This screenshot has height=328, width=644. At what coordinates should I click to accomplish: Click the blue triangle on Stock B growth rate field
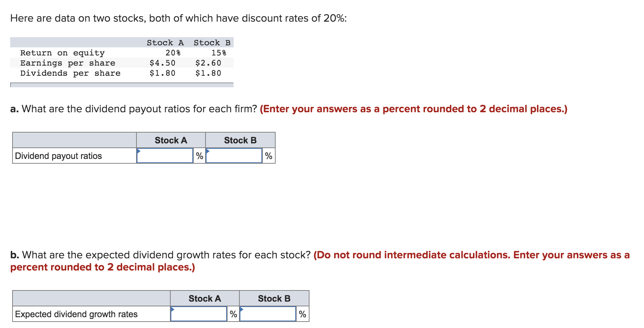[242, 309]
